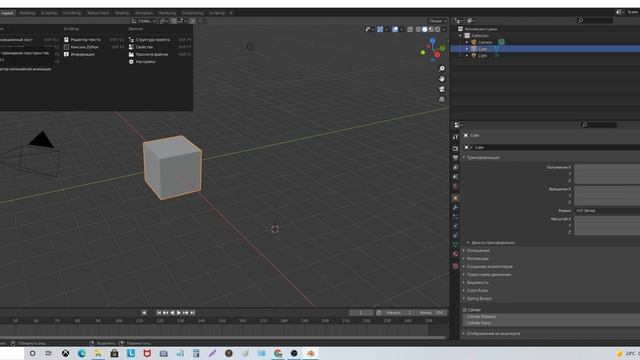
Task: Open the pivot point dropdown
Action: coord(163,21)
